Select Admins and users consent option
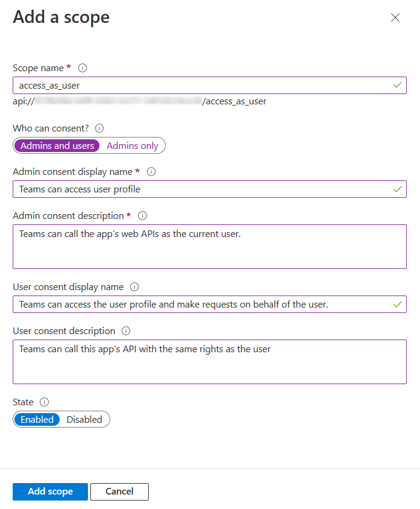 pos(57,145)
